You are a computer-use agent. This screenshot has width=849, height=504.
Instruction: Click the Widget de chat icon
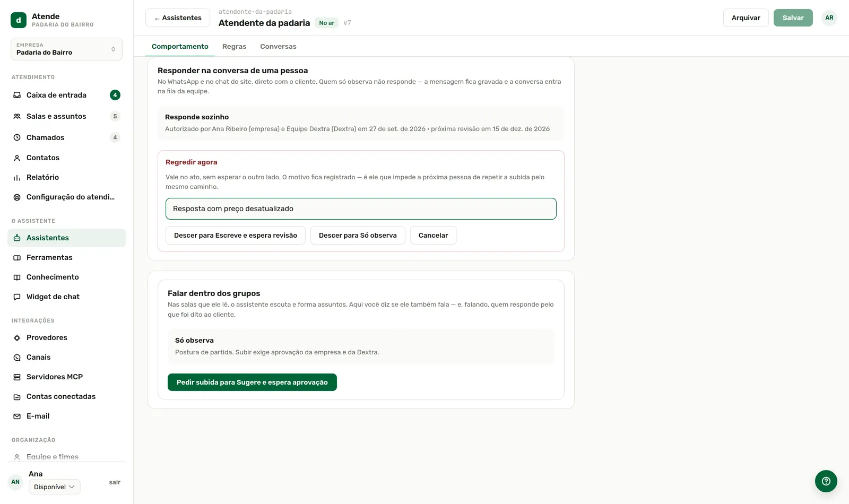(17, 297)
